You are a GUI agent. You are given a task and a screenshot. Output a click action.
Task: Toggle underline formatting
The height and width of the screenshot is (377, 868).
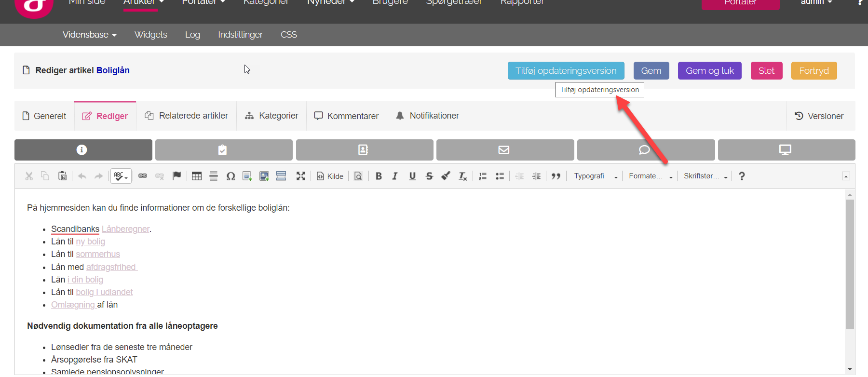(412, 176)
